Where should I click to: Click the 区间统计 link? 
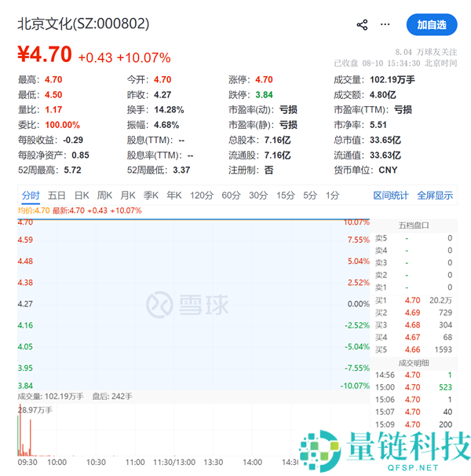point(391,196)
